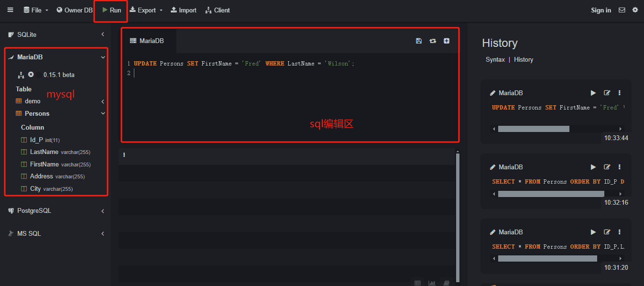
Task: Click the pencil icon on the 10:31:20 entry
Action: 493,232
